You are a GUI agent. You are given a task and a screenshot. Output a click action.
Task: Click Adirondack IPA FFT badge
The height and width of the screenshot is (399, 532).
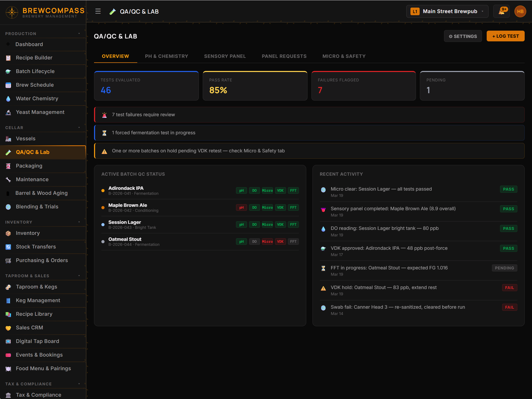(293, 191)
